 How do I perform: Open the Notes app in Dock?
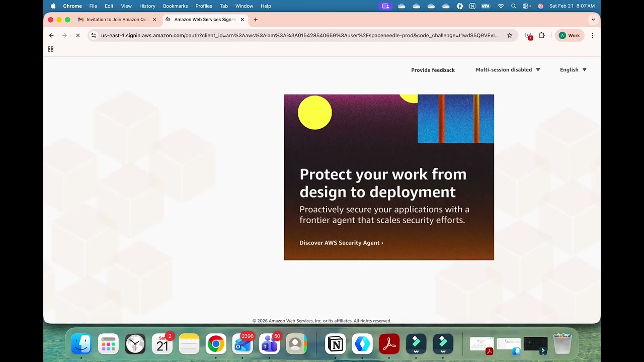click(189, 344)
